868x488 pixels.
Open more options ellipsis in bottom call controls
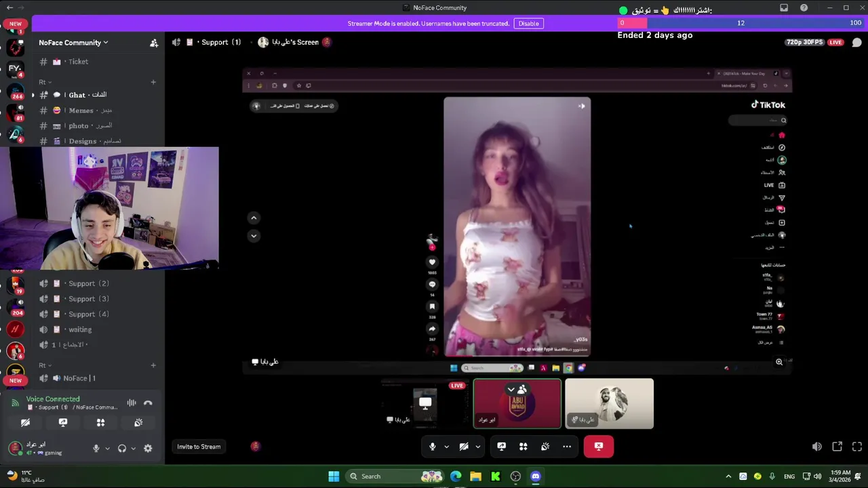[567, 447]
